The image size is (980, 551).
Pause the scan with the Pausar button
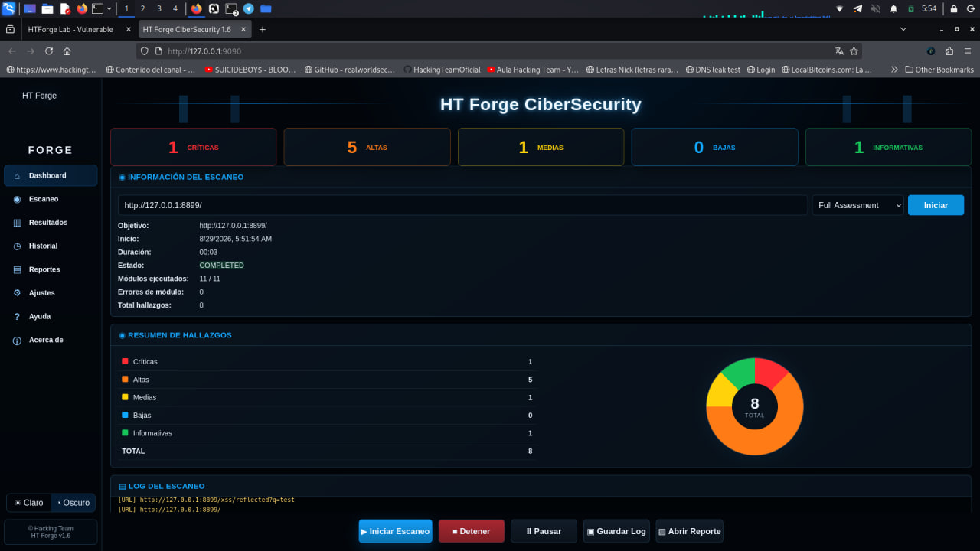[x=544, y=531]
